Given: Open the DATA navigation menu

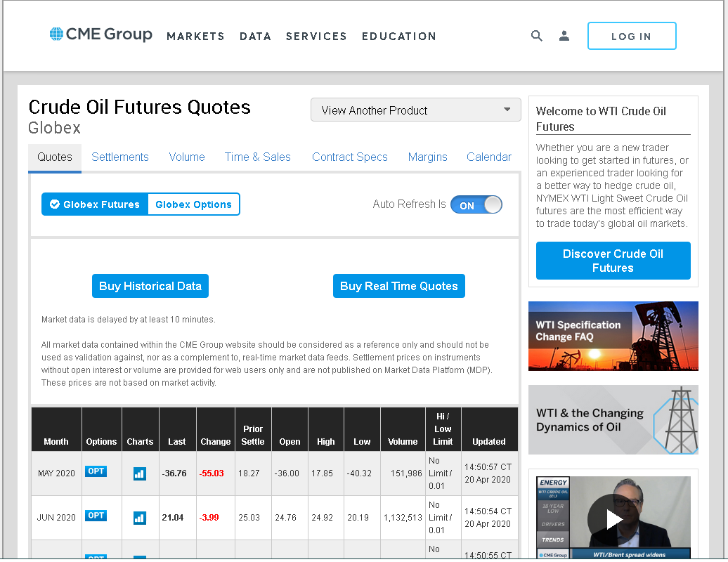Looking at the screenshot, I should (255, 37).
